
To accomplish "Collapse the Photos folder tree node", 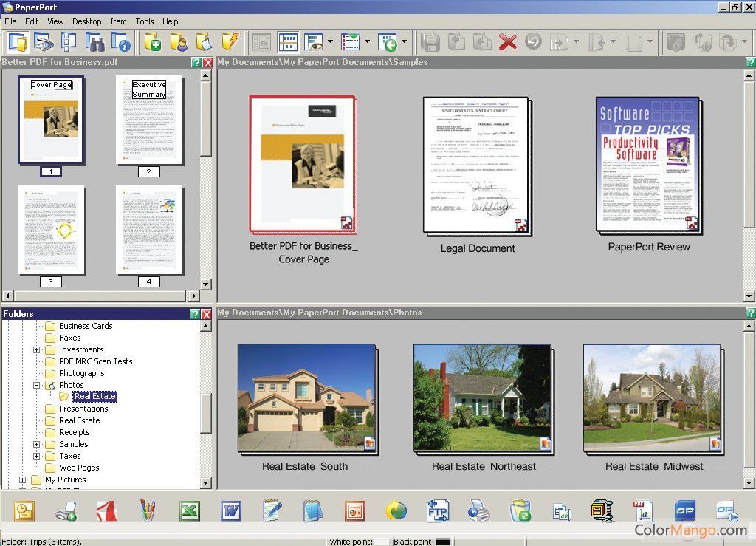I will tap(37, 385).
